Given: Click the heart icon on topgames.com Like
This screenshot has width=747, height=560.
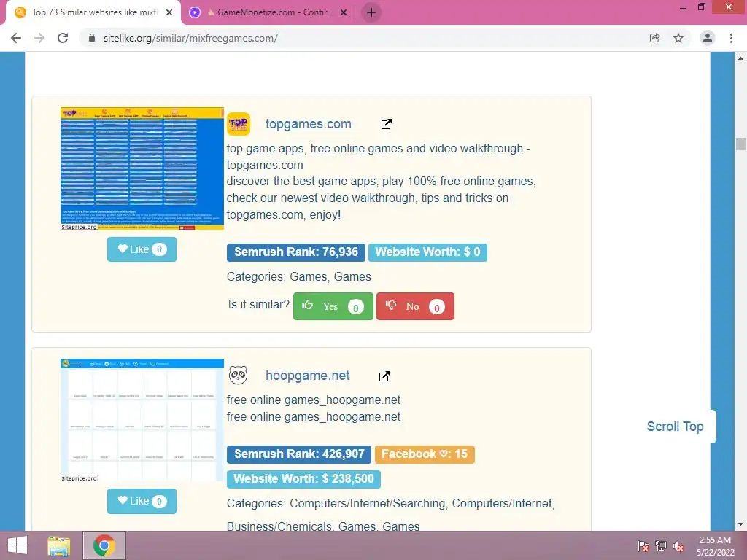Looking at the screenshot, I should click(x=123, y=249).
